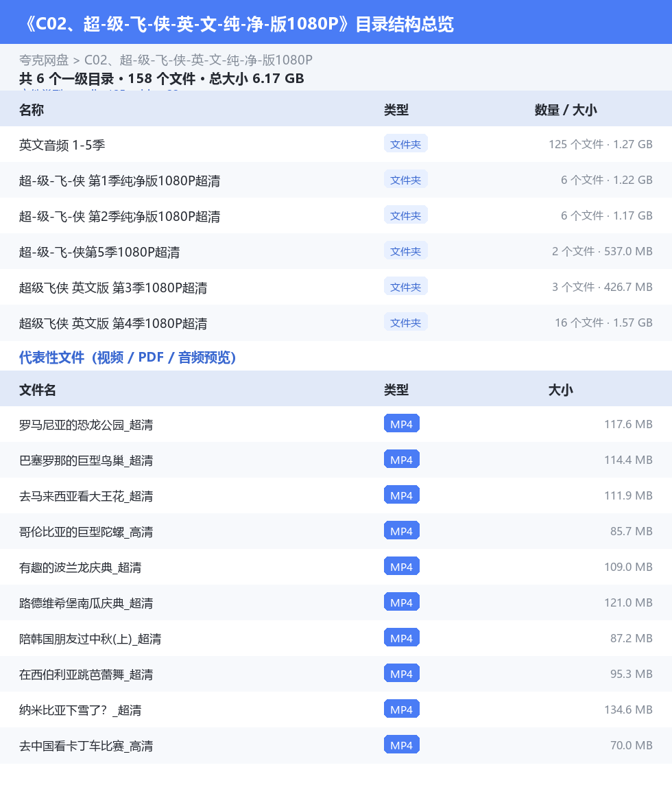
Task: Click the 85.7 MB size cell
Action: point(631,531)
